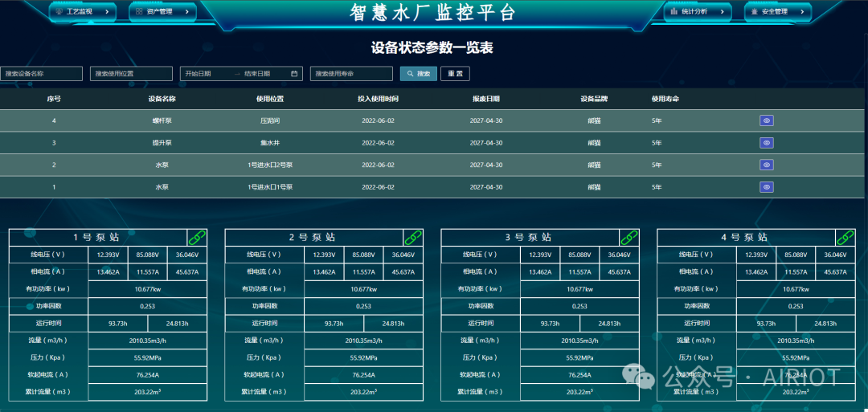The height and width of the screenshot is (412, 868).
Task: Select 24.813h run time in 4号泵站
Action: 825,324
